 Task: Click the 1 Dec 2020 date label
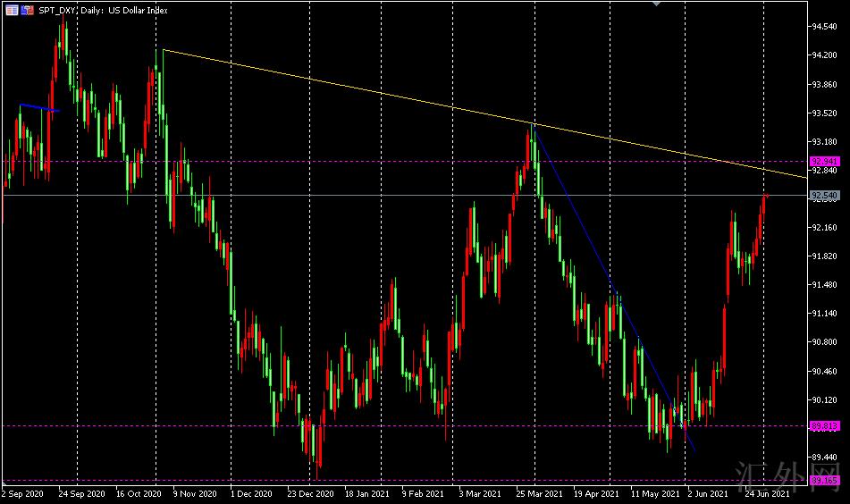point(251,493)
